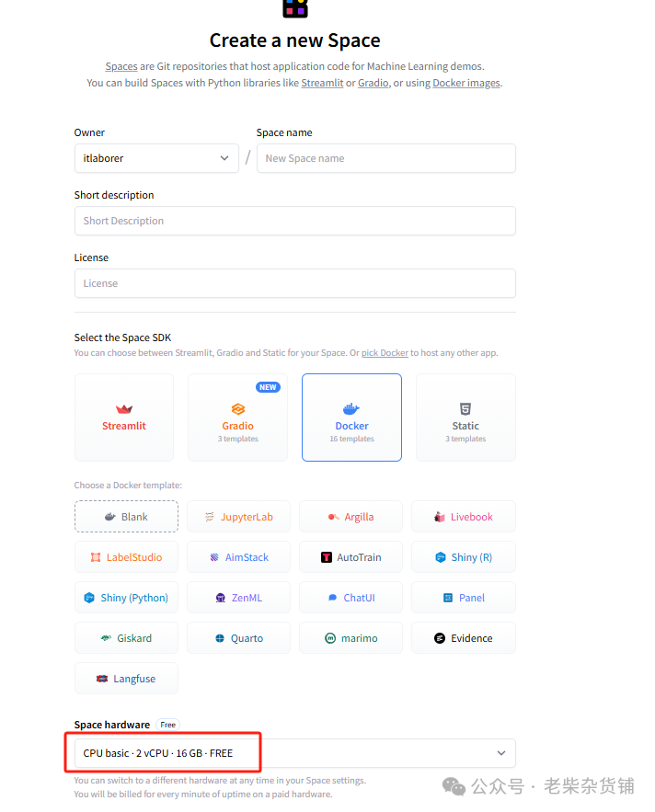
Task: Focus the Short description text box
Action: [294, 221]
